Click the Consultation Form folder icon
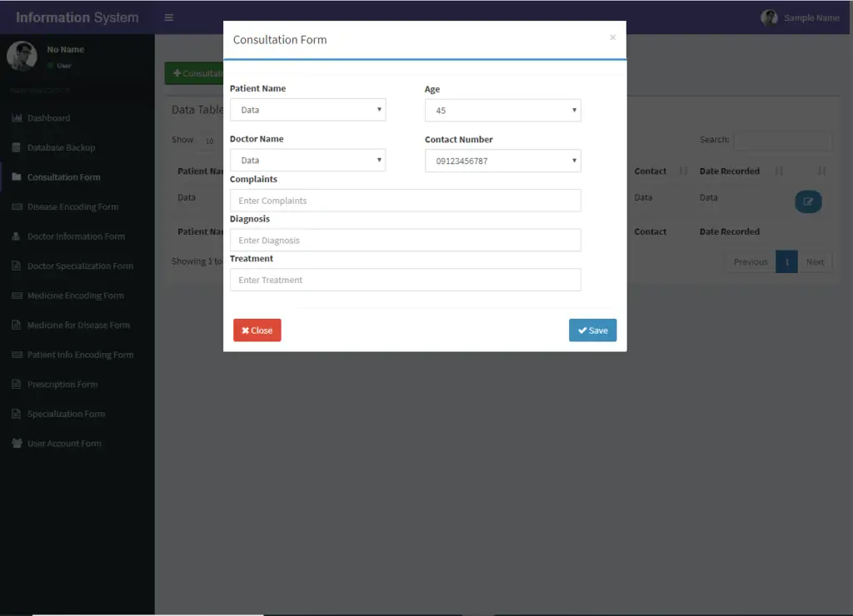 pyautogui.click(x=17, y=176)
